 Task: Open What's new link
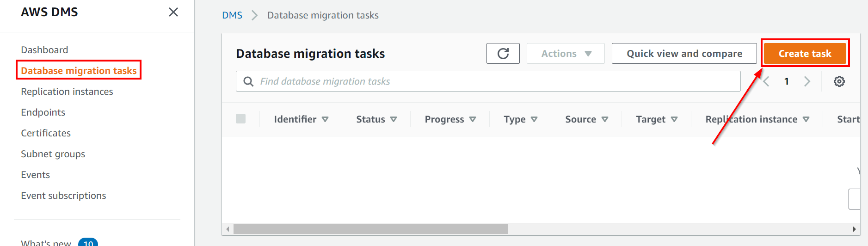point(46,242)
